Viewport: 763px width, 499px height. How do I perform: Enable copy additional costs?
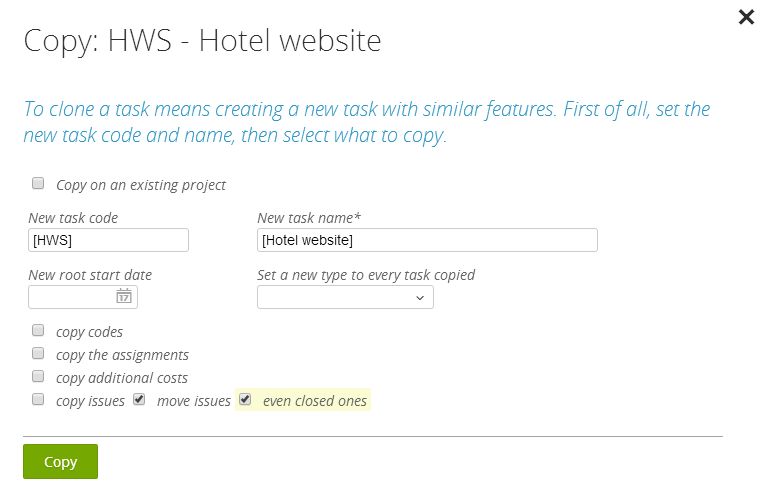pos(38,376)
